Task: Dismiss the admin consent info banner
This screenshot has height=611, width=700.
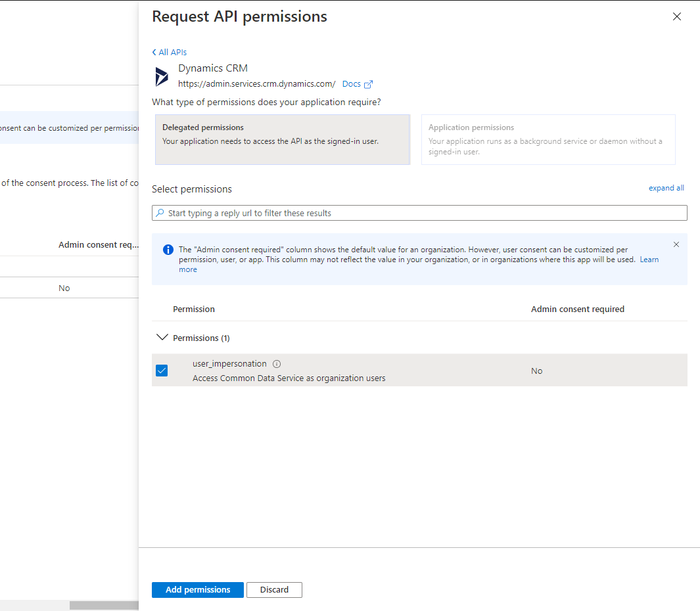Action: pyautogui.click(x=676, y=244)
